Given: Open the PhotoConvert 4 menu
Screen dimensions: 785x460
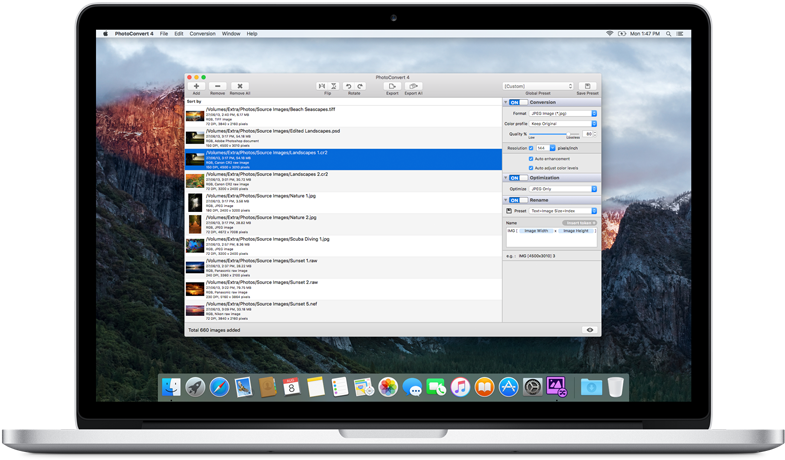Looking at the screenshot, I should (x=134, y=34).
